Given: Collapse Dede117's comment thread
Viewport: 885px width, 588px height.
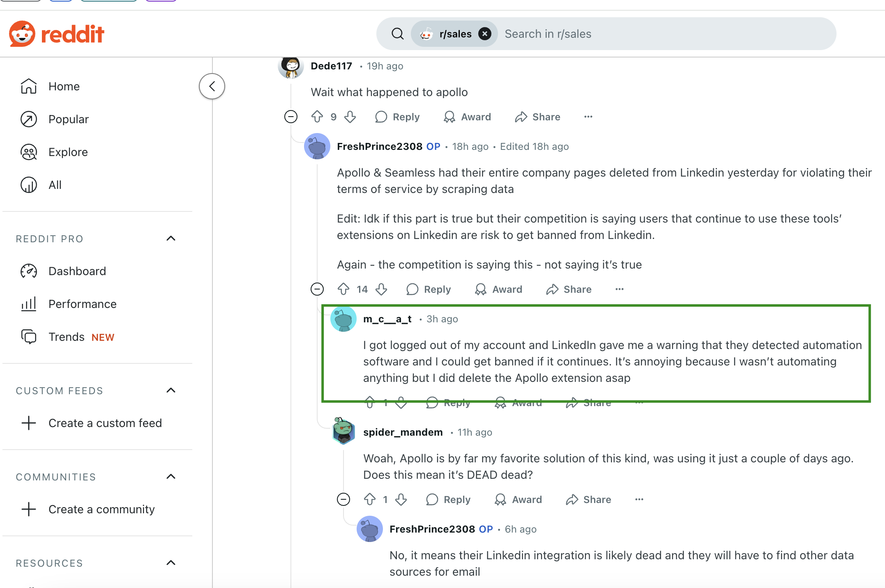Looking at the screenshot, I should (290, 117).
